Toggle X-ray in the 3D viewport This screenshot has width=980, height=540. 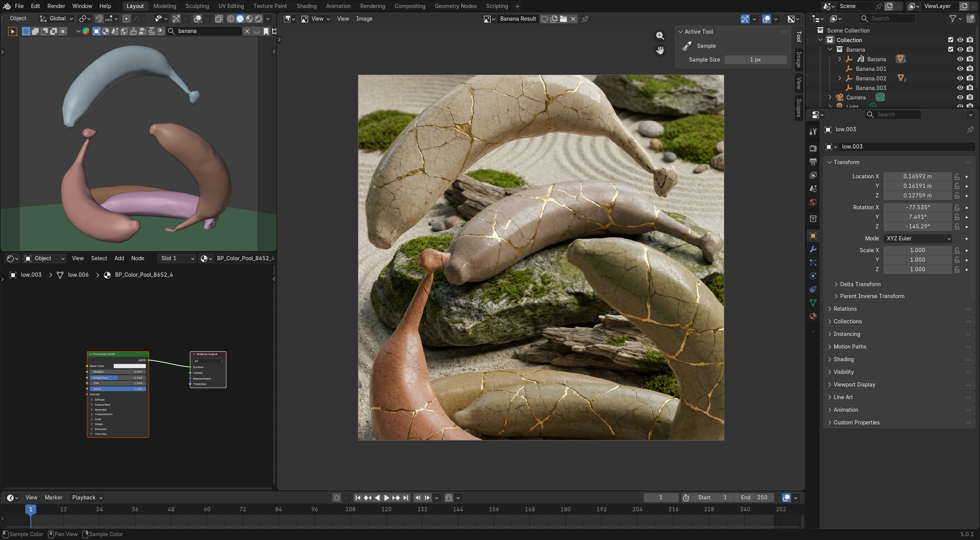tap(219, 19)
